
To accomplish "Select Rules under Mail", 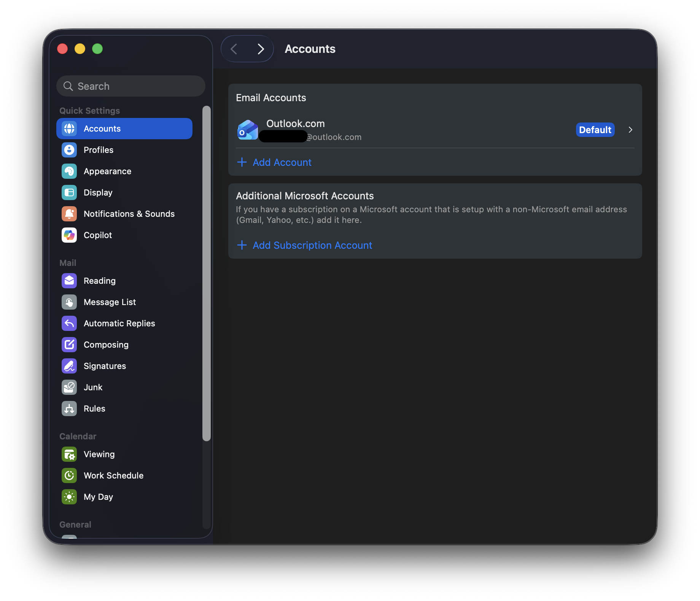I will pyautogui.click(x=124, y=409).
